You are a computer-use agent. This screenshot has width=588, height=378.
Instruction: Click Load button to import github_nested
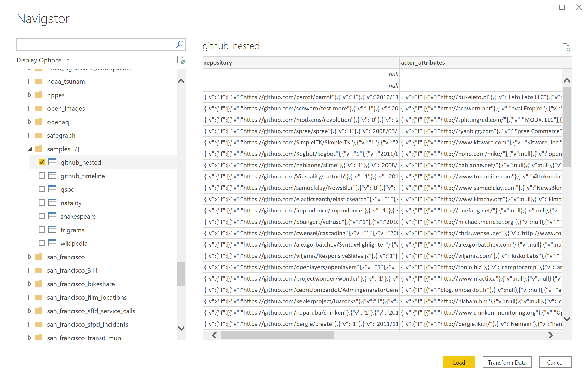coord(459,362)
